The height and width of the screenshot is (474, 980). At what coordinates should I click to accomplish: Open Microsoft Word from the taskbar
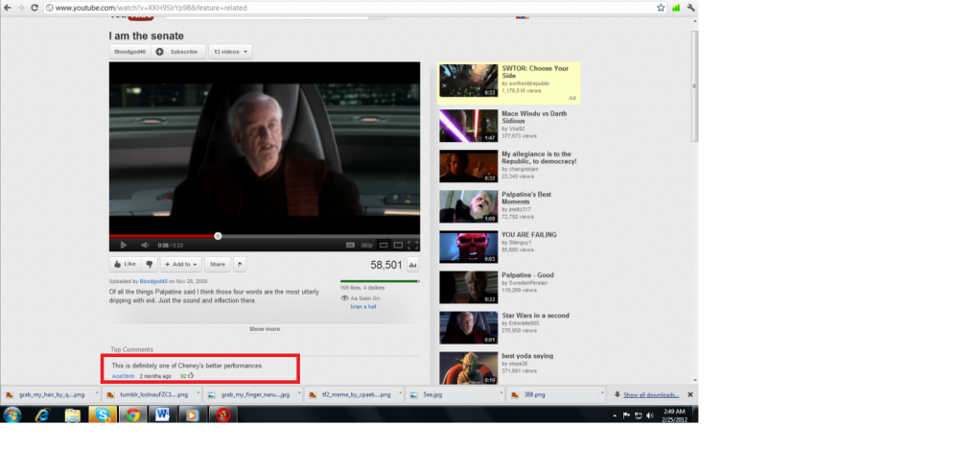pyautogui.click(x=162, y=415)
